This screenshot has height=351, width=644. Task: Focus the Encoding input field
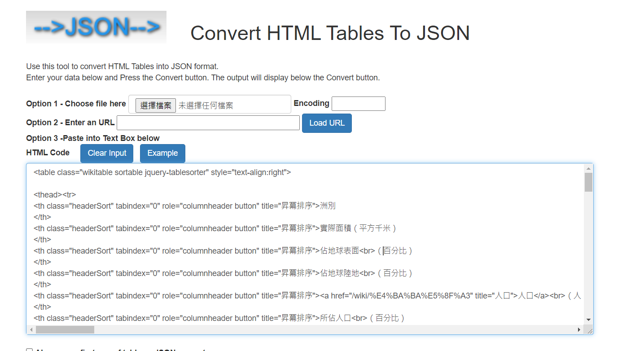(x=358, y=104)
